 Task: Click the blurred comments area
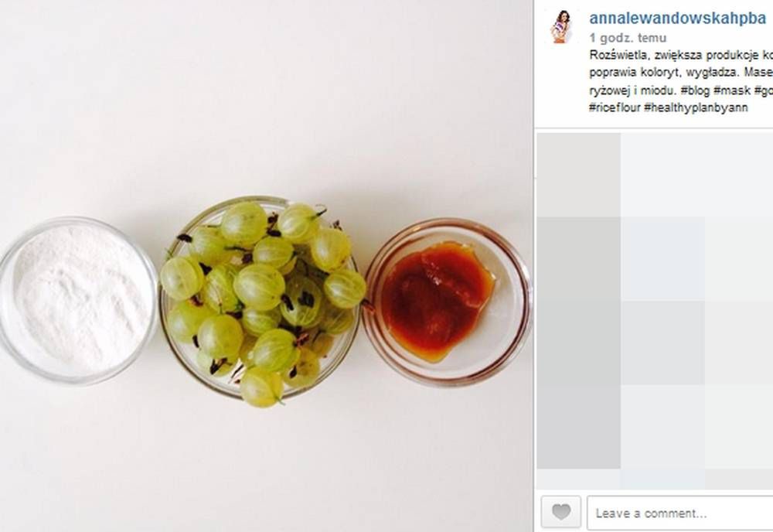pos(655,311)
